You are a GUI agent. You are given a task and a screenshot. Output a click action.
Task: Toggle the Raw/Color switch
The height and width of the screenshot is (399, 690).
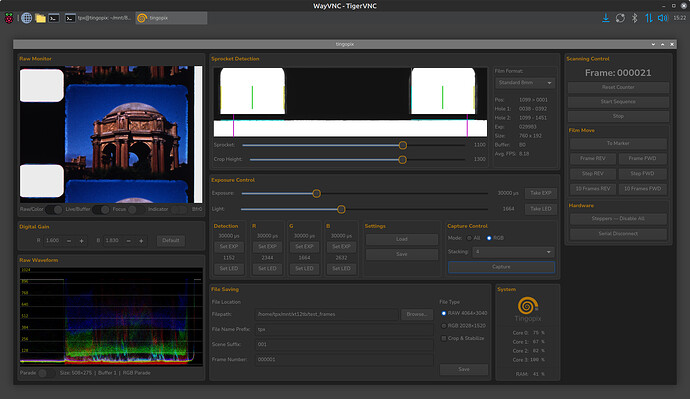(53, 209)
